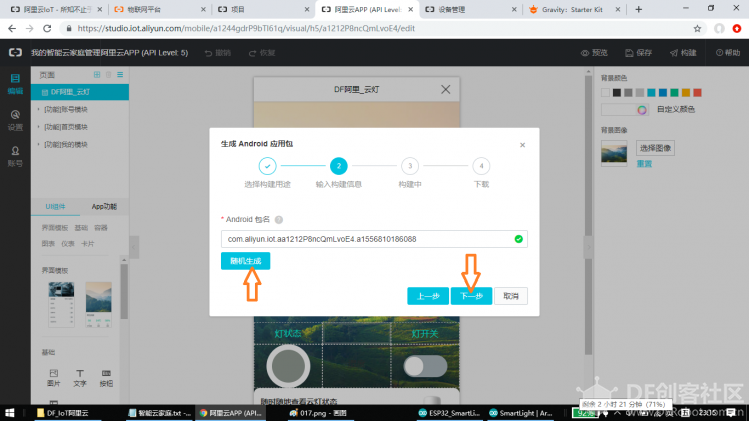Toggle the 灯开关 switch in the preview

tap(425, 367)
